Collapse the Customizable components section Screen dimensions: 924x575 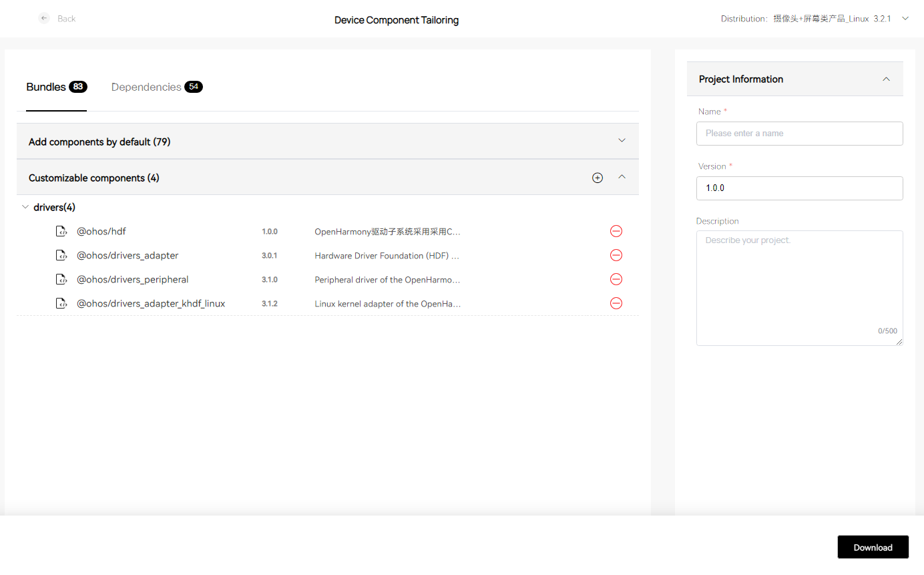[622, 178]
